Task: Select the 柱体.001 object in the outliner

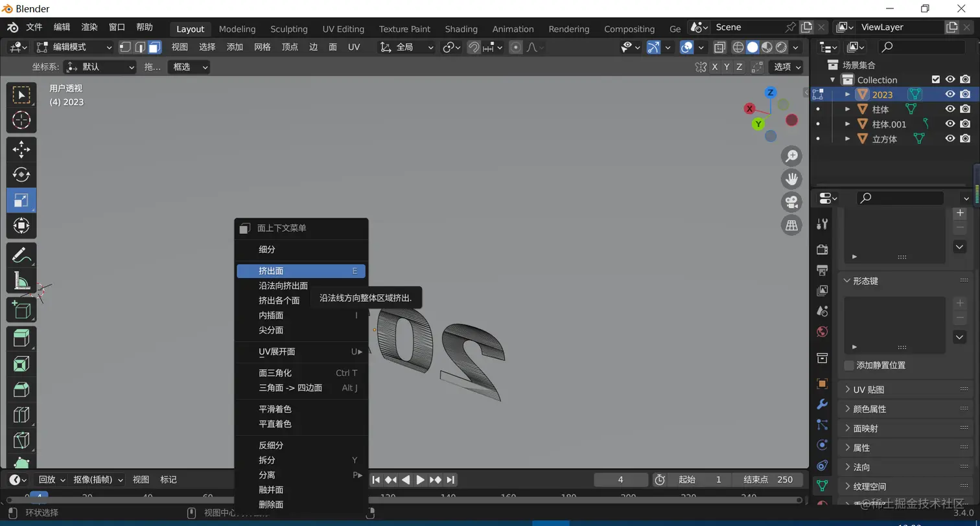Action: (x=889, y=124)
